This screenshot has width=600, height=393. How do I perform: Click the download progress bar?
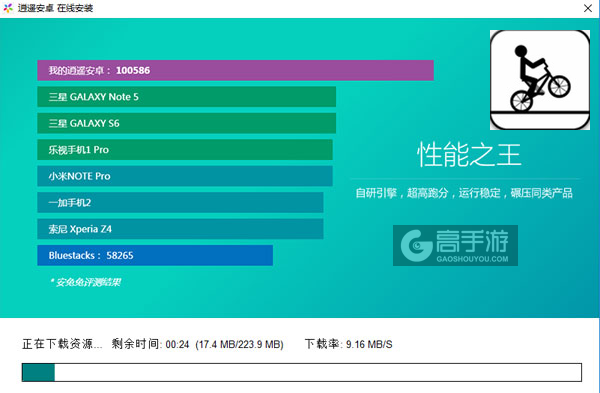[302, 372]
